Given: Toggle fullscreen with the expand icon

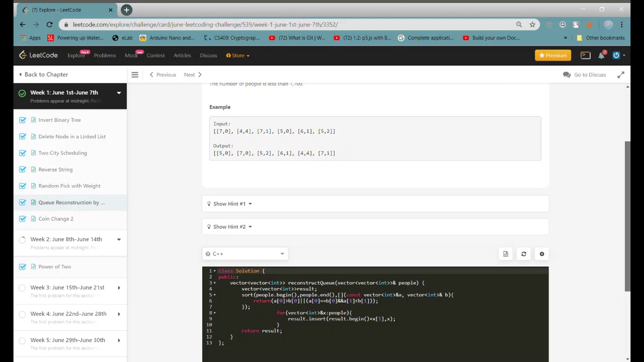Looking at the screenshot, I should pos(621,75).
